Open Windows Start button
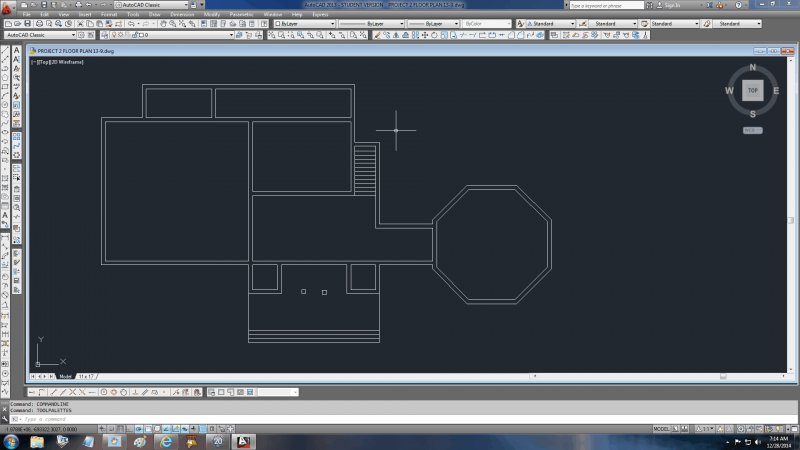Viewport: 800px width, 450px height. (11, 441)
